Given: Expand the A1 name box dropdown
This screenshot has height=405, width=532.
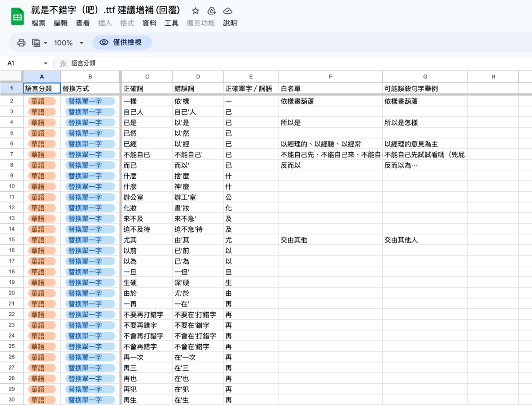Looking at the screenshot, I should pos(45,63).
